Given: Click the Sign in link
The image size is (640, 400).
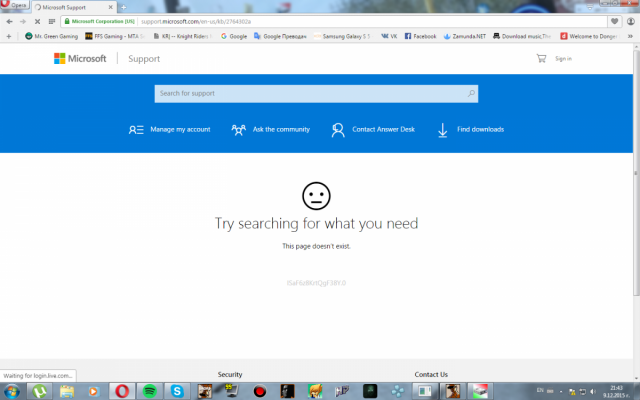Looking at the screenshot, I should (563, 59).
